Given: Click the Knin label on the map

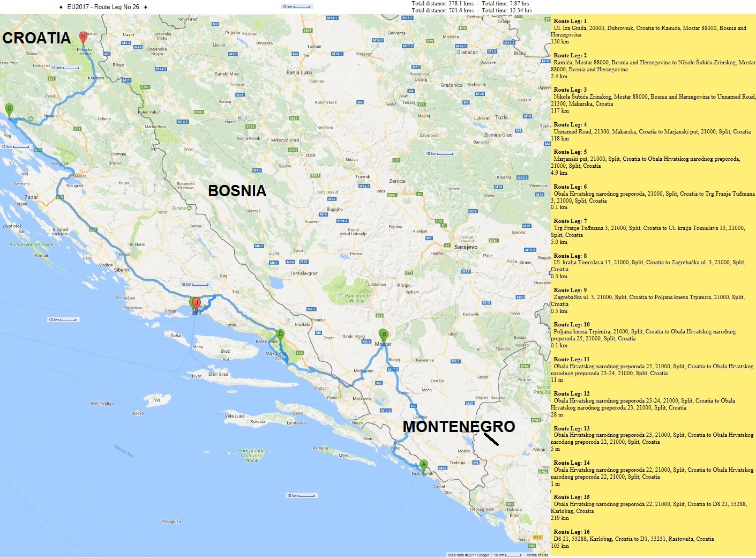Looking at the screenshot, I should point(163,212).
